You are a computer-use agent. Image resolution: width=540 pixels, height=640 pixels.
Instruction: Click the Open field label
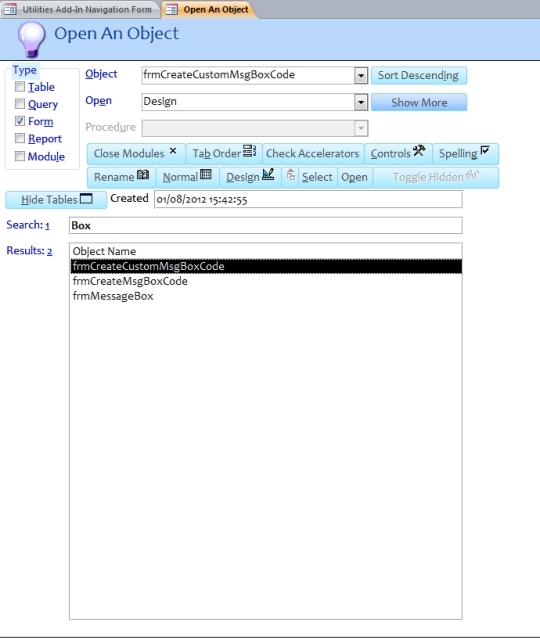[98, 101]
